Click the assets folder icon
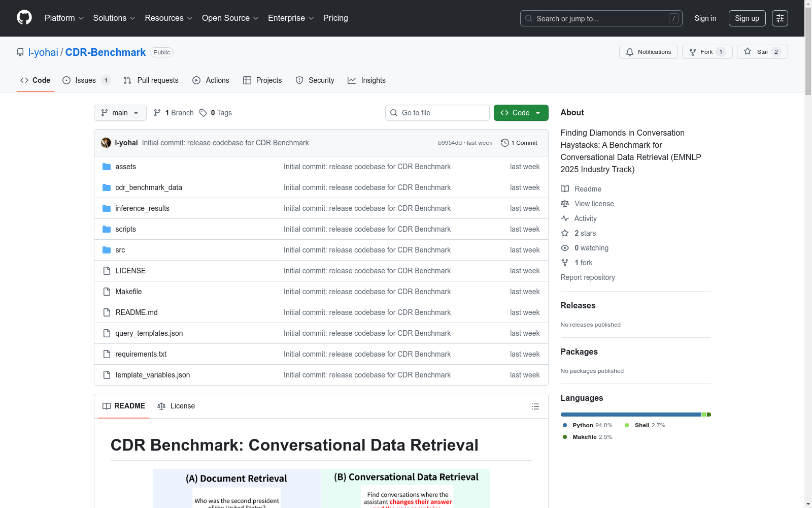 pyautogui.click(x=107, y=167)
